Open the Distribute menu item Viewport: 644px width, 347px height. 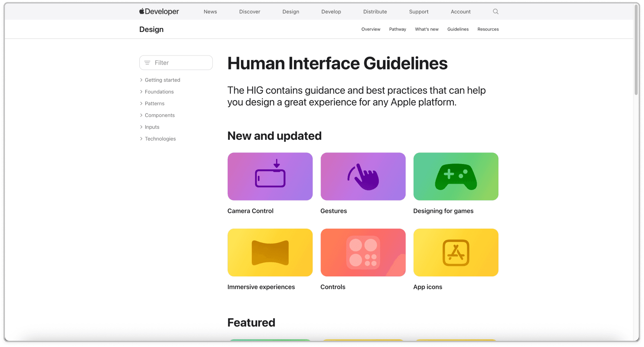[375, 12]
